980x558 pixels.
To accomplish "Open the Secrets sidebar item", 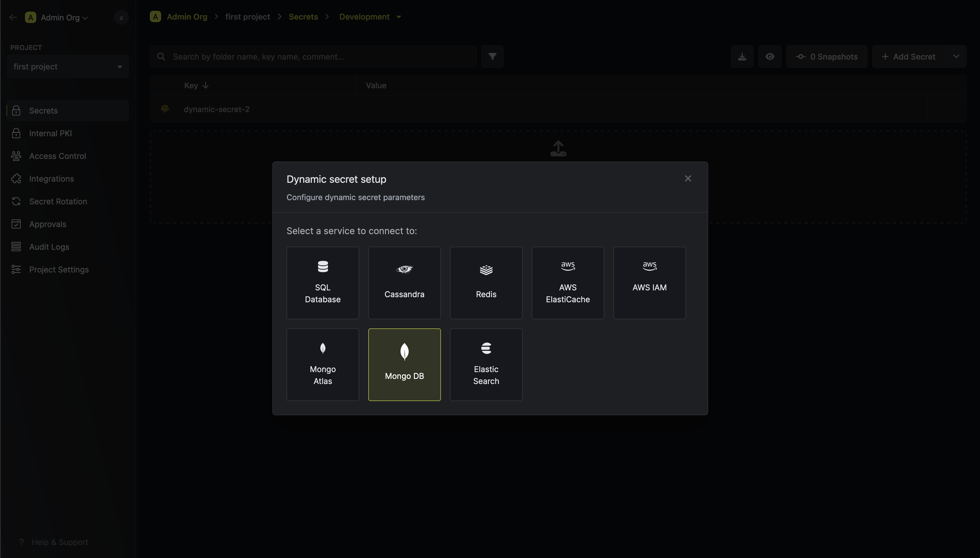I will tap(68, 110).
